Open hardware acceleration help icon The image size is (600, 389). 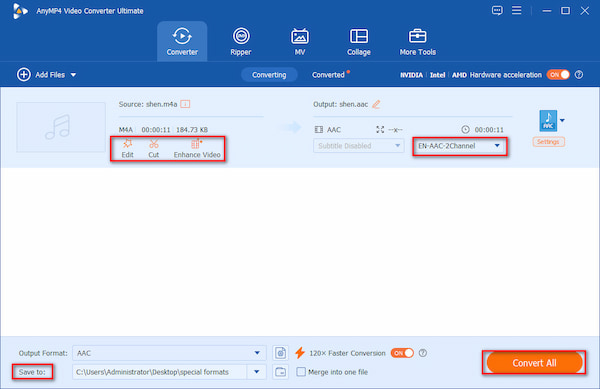579,75
